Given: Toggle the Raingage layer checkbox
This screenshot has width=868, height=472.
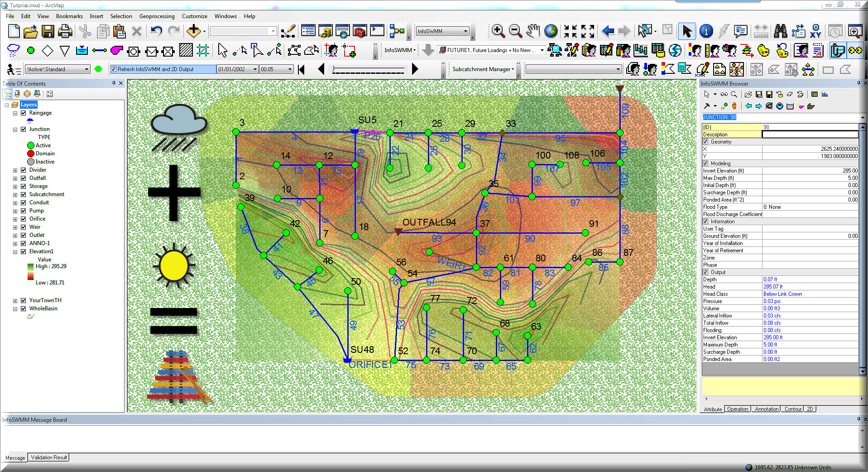Looking at the screenshot, I should click(x=24, y=113).
